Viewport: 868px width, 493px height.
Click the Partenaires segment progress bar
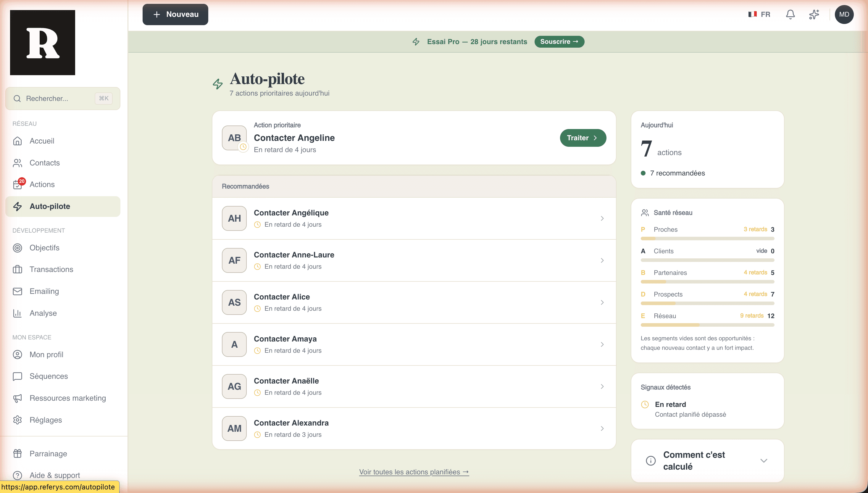click(x=707, y=282)
